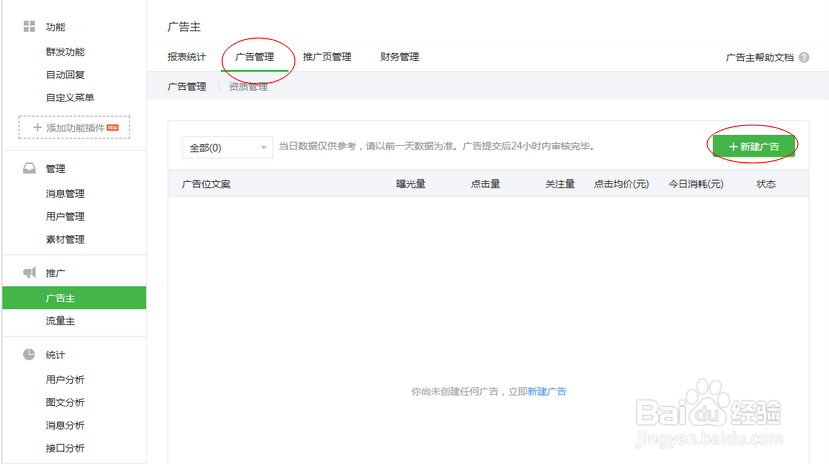Viewport: 829px width, 467px height.
Task: Click the green 新建广告 button
Action: tap(753, 146)
